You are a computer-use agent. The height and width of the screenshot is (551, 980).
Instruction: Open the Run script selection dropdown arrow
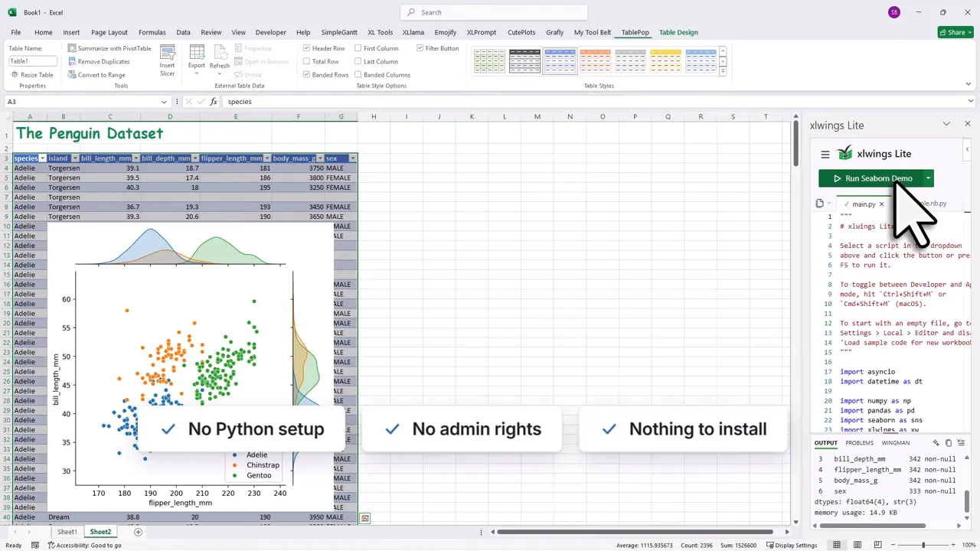click(x=928, y=178)
